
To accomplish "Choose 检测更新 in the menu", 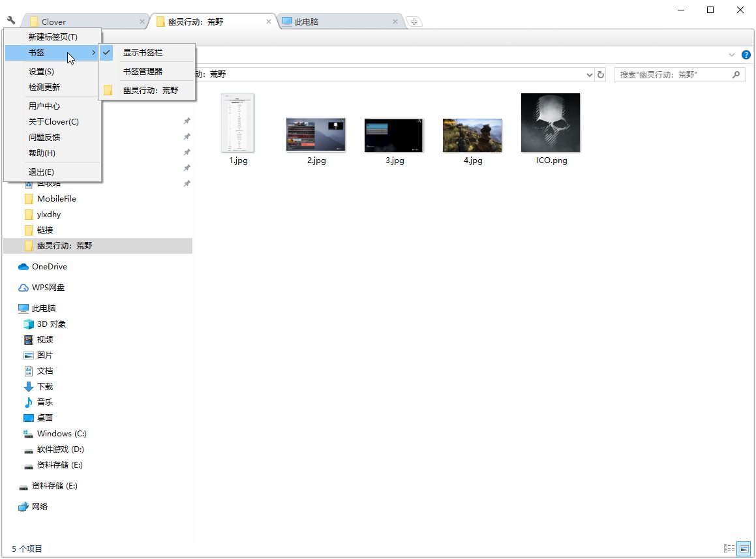I will pyautogui.click(x=44, y=87).
